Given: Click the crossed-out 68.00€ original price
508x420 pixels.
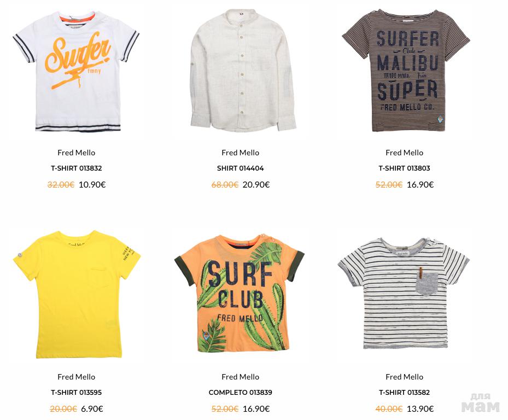Looking at the screenshot, I should (x=225, y=185).
